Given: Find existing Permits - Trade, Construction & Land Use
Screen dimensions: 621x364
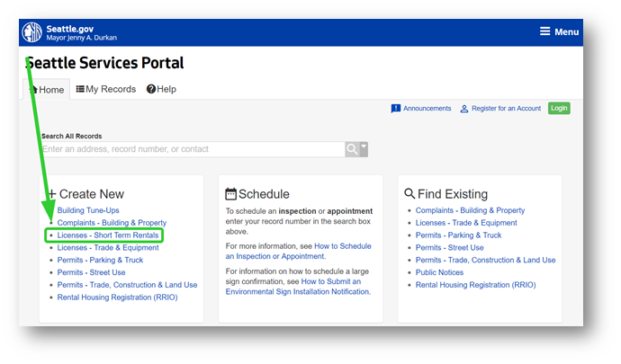Looking at the screenshot, I should [486, 260].
